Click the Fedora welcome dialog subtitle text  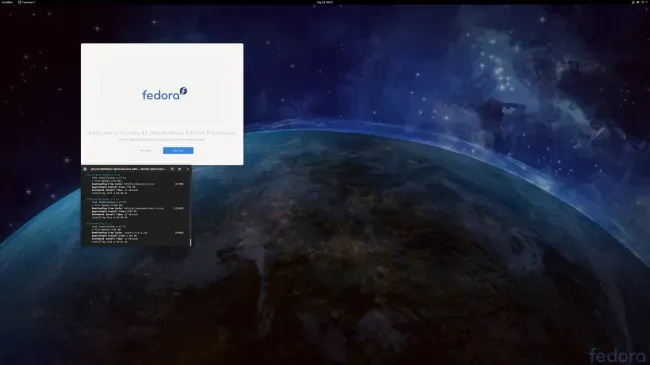tap(162, 140)
